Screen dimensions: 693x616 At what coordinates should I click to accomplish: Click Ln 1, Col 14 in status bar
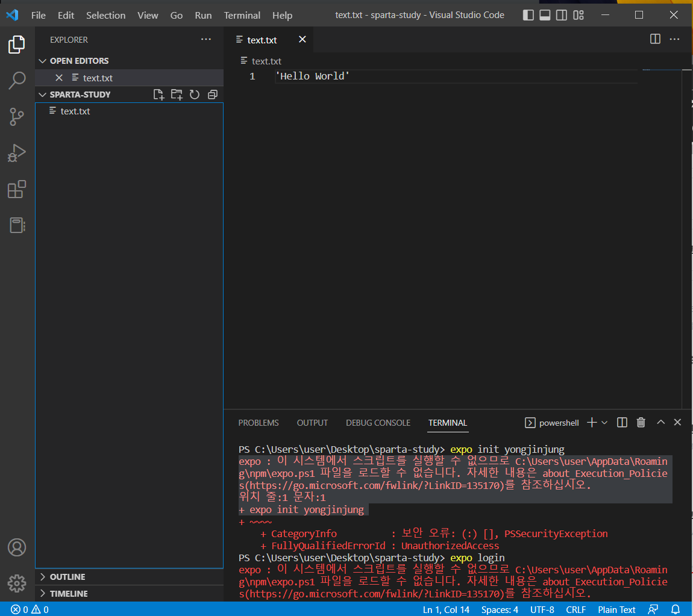point(446,609)
